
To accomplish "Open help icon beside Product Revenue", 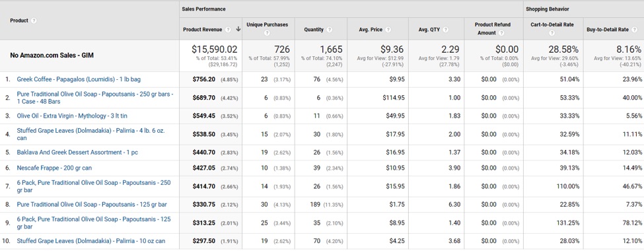I will pyautogui.click(x=229, y=30).
